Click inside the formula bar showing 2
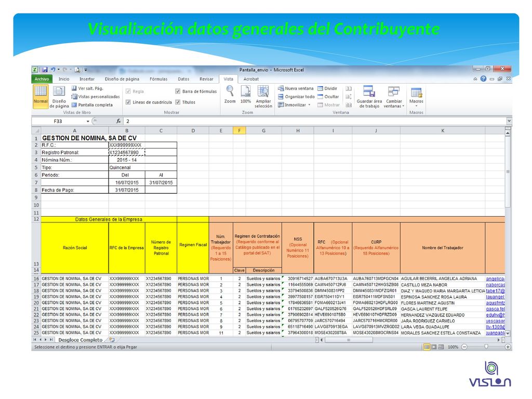532x399 pixels. coord(315,121)
